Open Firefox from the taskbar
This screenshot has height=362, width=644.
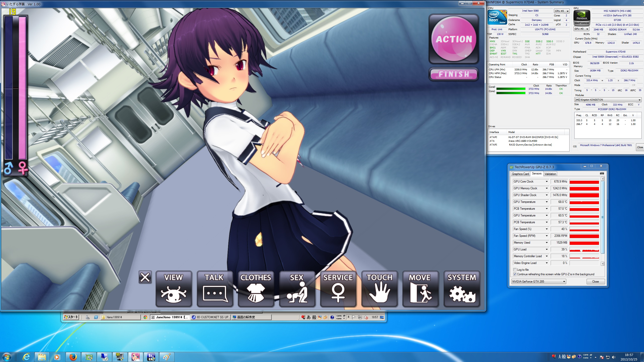pyautogui.click(x=73, y=357)
